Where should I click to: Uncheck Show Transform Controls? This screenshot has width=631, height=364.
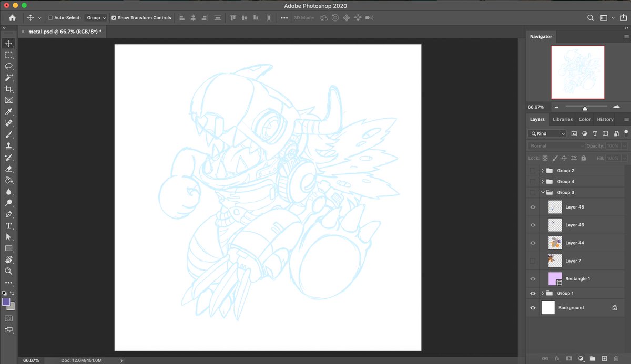(x=114, y=17)
